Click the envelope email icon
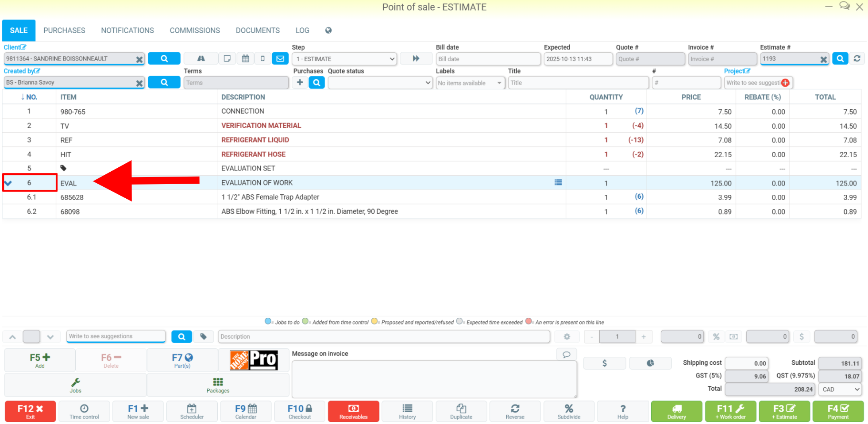This screenshot has width=868, height=424. click(x=280, y=58)
